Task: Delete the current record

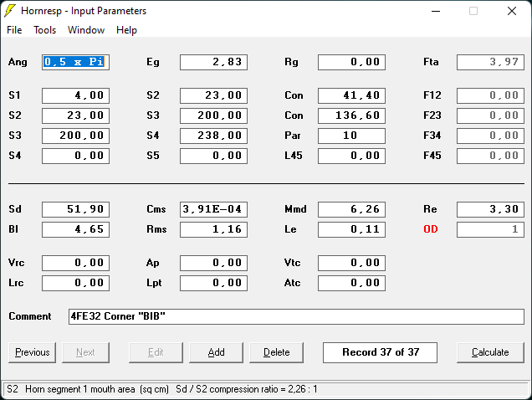Action: [x=277, y=352]
